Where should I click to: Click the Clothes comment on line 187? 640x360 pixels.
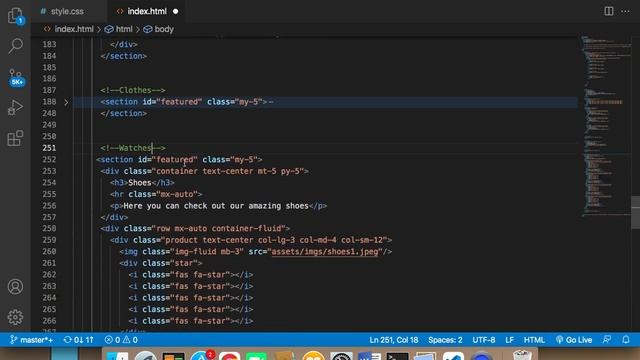pos(133,90)
